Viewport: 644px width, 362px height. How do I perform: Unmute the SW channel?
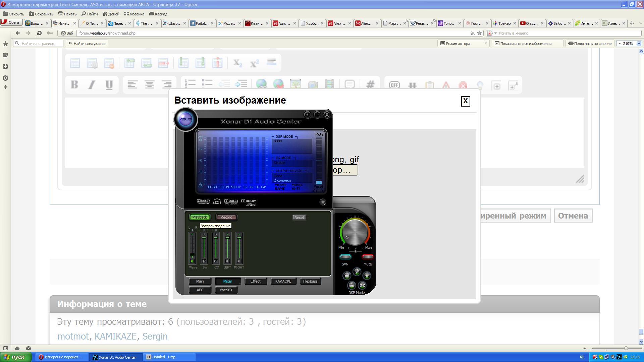pyautogui.click(x=204, y=261)
